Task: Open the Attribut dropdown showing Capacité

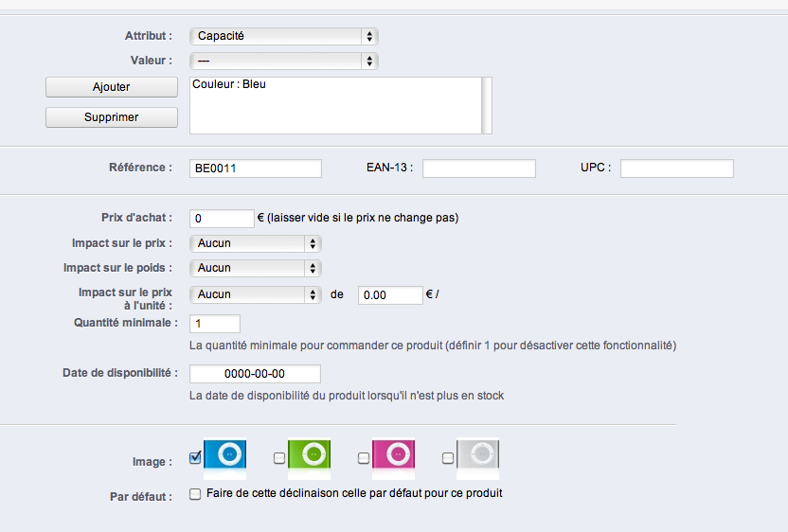Action: pyautogui.click(x=284, y=36)
